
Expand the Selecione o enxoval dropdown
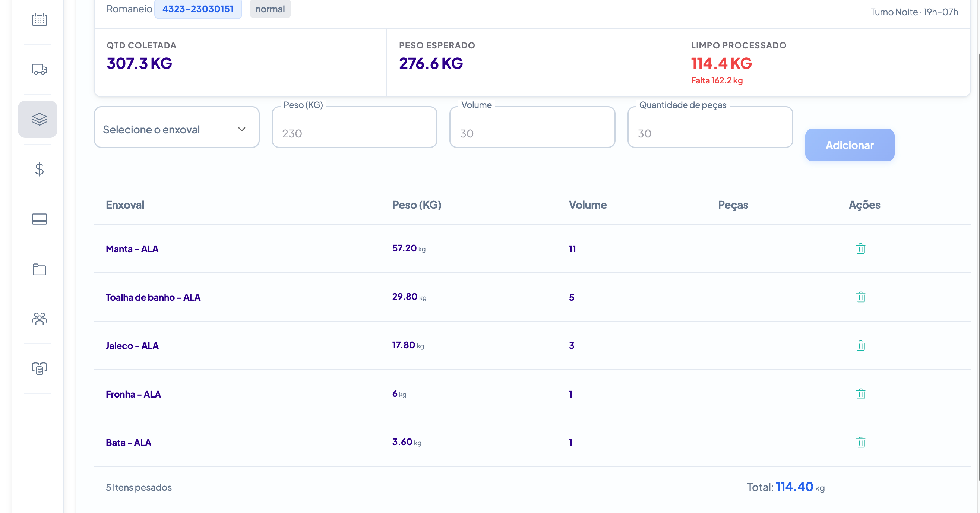click(177, 127)
